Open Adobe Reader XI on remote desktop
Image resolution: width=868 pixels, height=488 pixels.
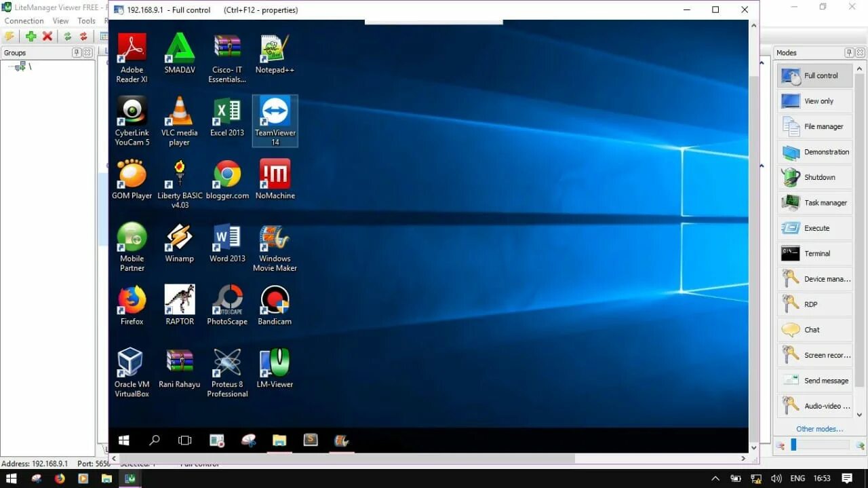point(132,58)
